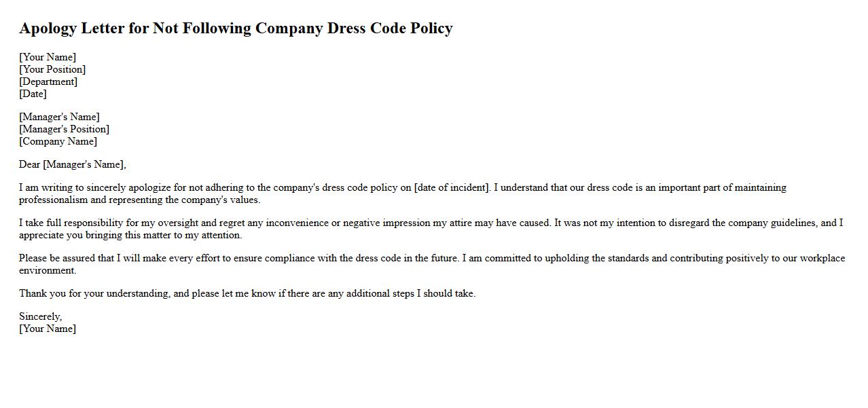
Task: Click the word "environment." ending the third paragraph
Action: click(x=48, y=270)
